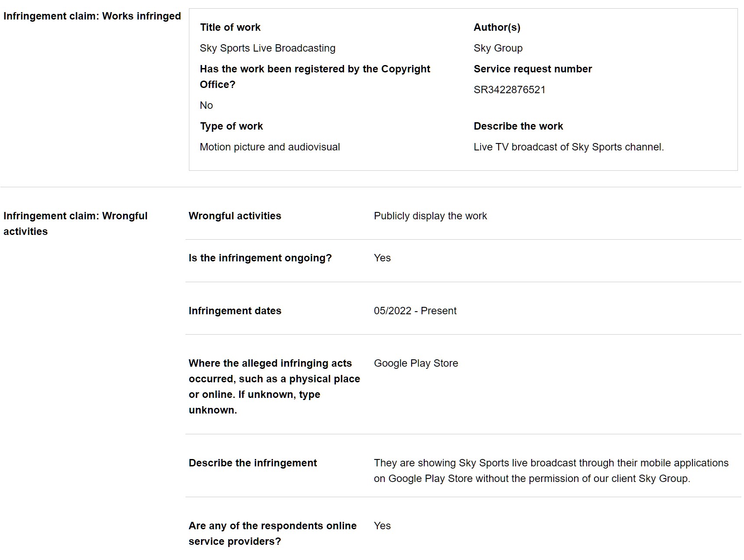This screenshot has width=744, height=560.
Task: Select 'Motion picture and audiovisual' value
Action: point(270,147)
